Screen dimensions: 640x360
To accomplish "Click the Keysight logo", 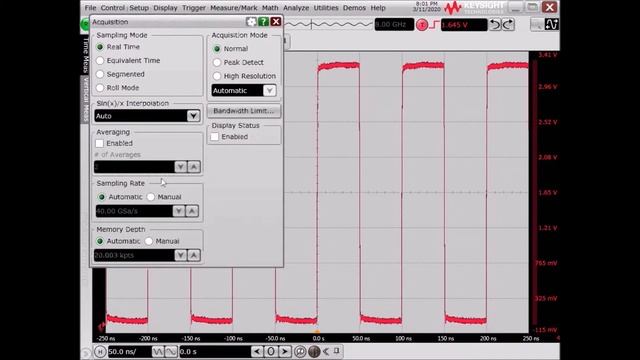I will (474, 7).
